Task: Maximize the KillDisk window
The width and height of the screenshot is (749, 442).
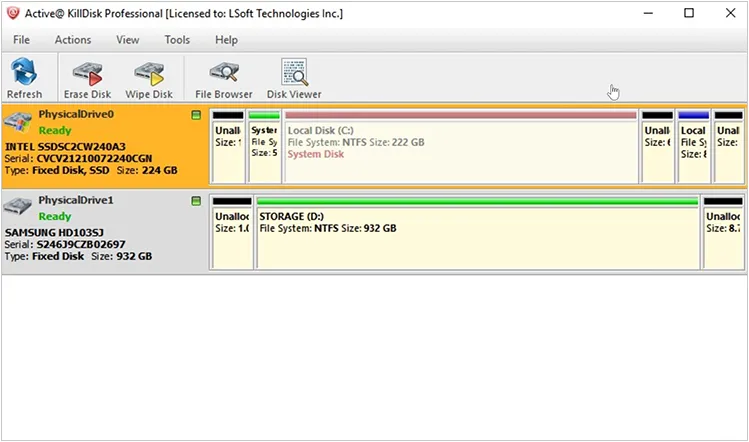Action: (689, 13)
